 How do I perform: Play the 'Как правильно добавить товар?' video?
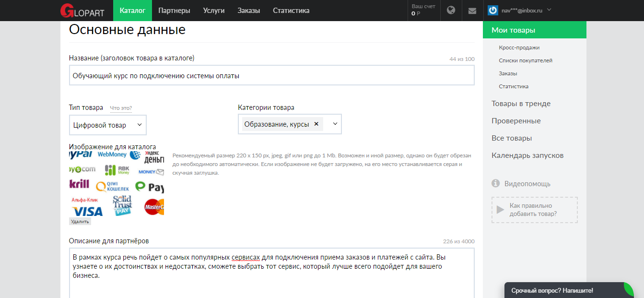[x=501, y=210]
